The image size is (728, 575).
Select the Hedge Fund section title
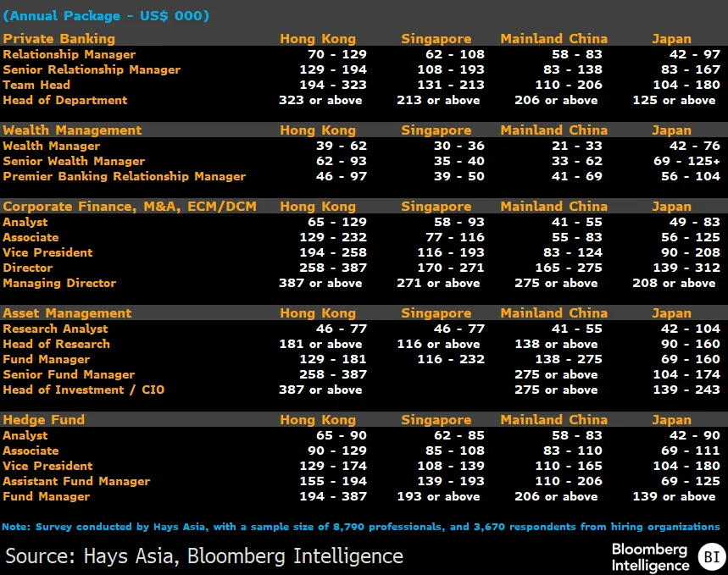pyautogui.click(x=43, y=419)
